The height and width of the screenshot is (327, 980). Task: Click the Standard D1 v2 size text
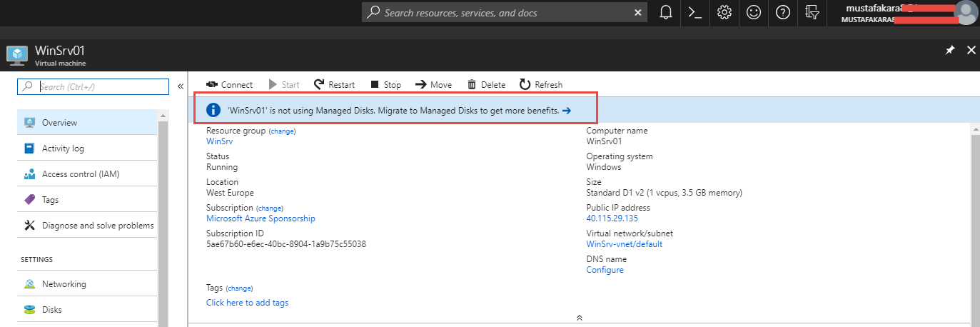[x=664, y=193]
